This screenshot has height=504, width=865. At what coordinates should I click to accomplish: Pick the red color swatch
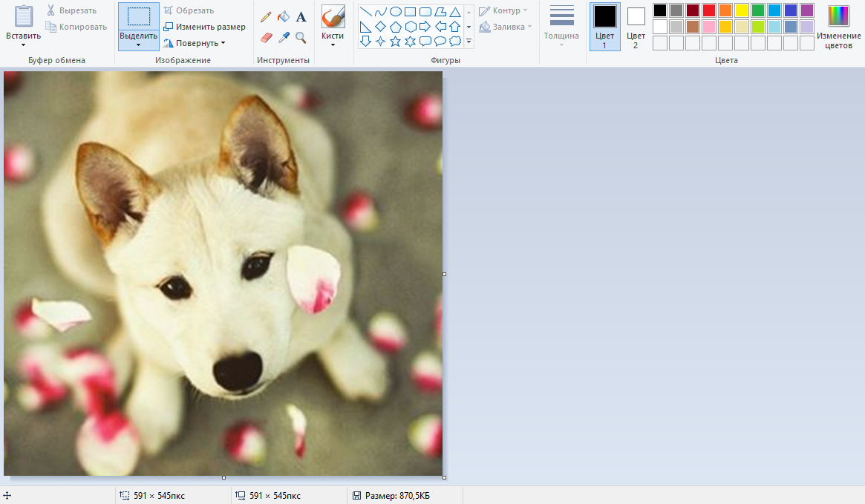[x=709, y=10]
